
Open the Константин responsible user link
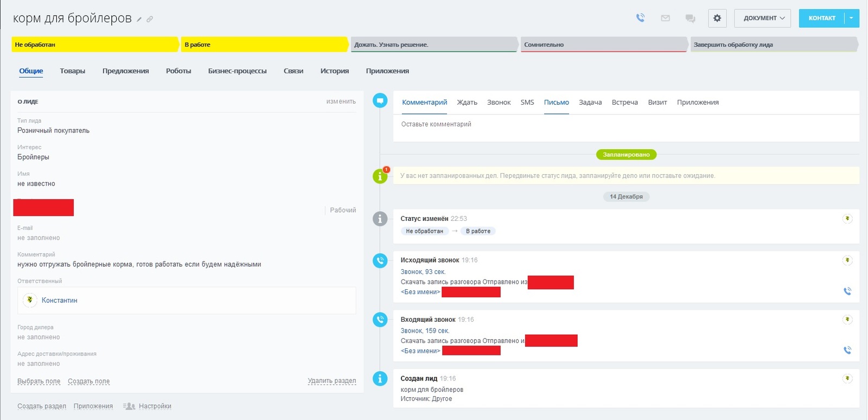tap(60, 301)
